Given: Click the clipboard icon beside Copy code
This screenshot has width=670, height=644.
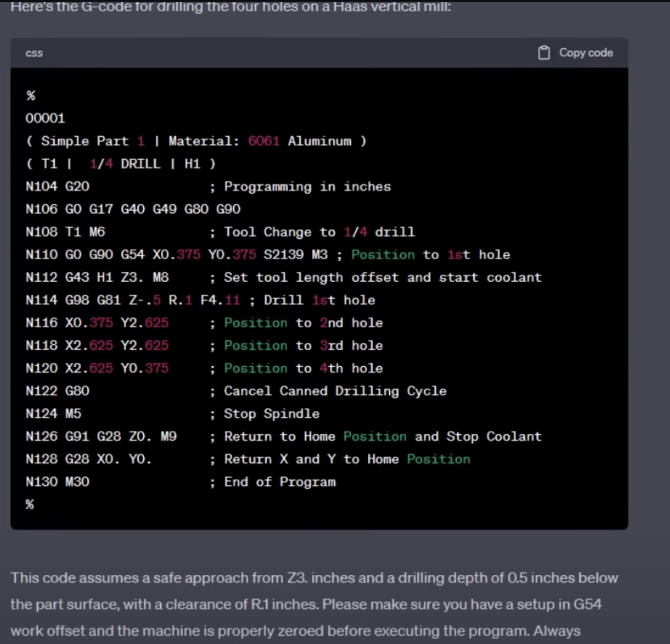Looking at the screenshot, I should (544, 52).
